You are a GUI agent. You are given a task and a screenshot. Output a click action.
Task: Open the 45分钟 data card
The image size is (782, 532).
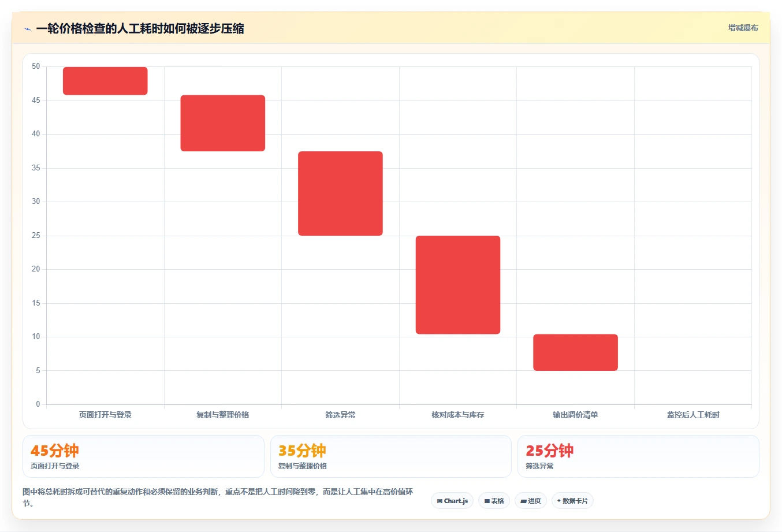point(143,456)
